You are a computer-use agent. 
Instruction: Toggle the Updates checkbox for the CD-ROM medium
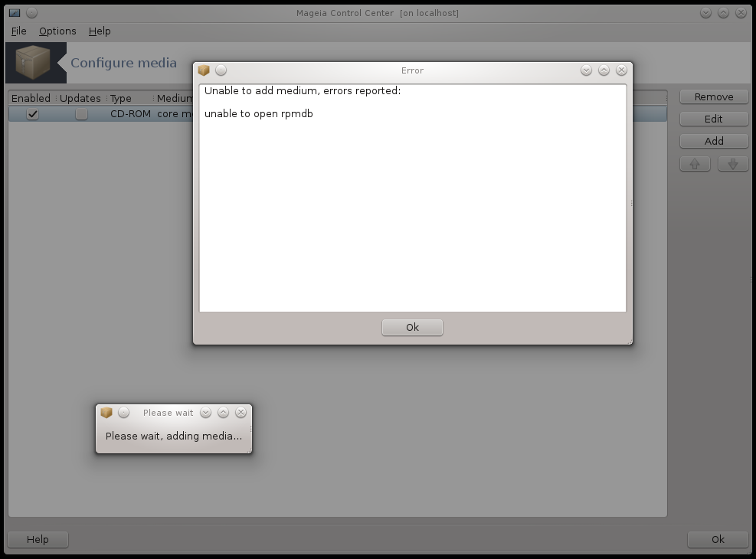[81, 114]
